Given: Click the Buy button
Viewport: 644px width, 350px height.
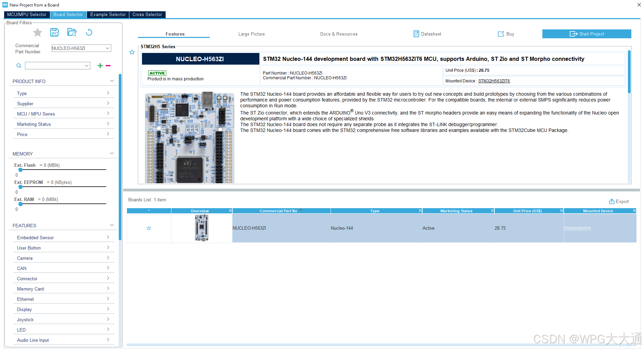Looking at the screenshot, I should pos(506,34).
